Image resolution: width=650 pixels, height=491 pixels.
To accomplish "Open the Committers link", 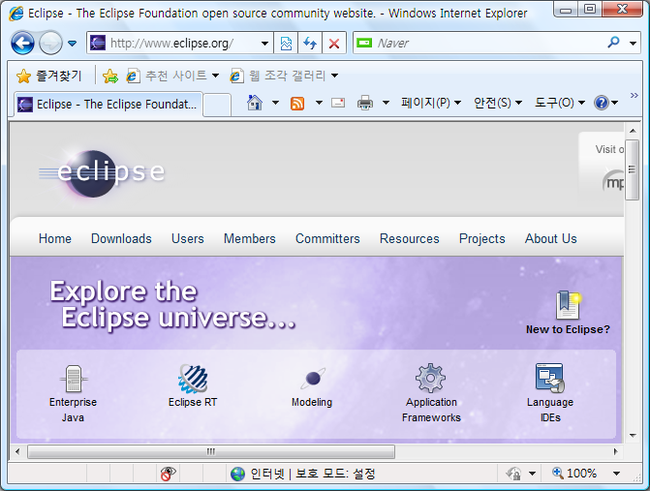I will pyautogui.click(x=327, y=239).
